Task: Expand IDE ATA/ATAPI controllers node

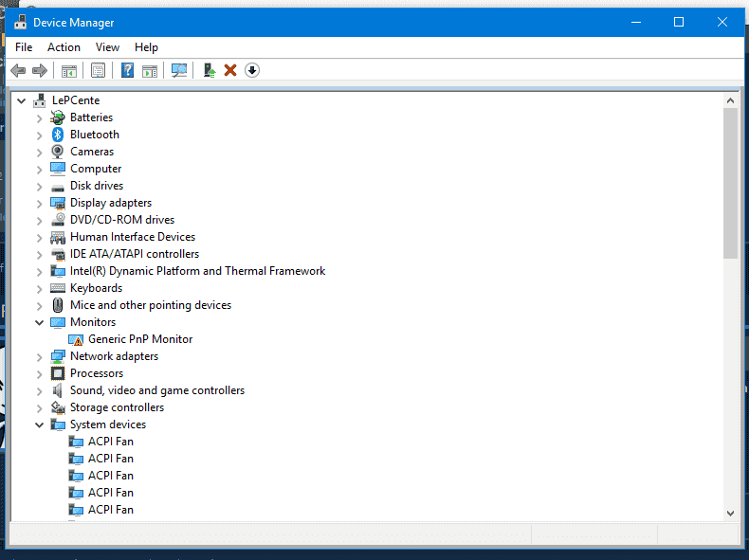Action: point(39,255)
